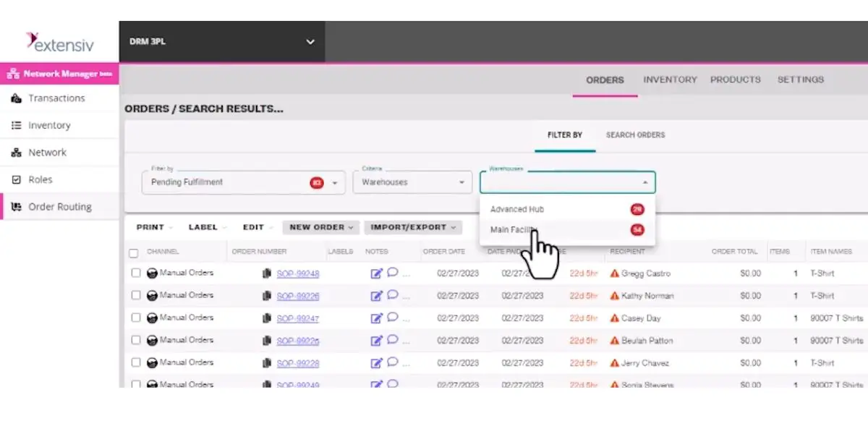Screen dimensions: 868x434
Task: Click warning icon next to Casey Day
Action: click(x=615, y=318)
